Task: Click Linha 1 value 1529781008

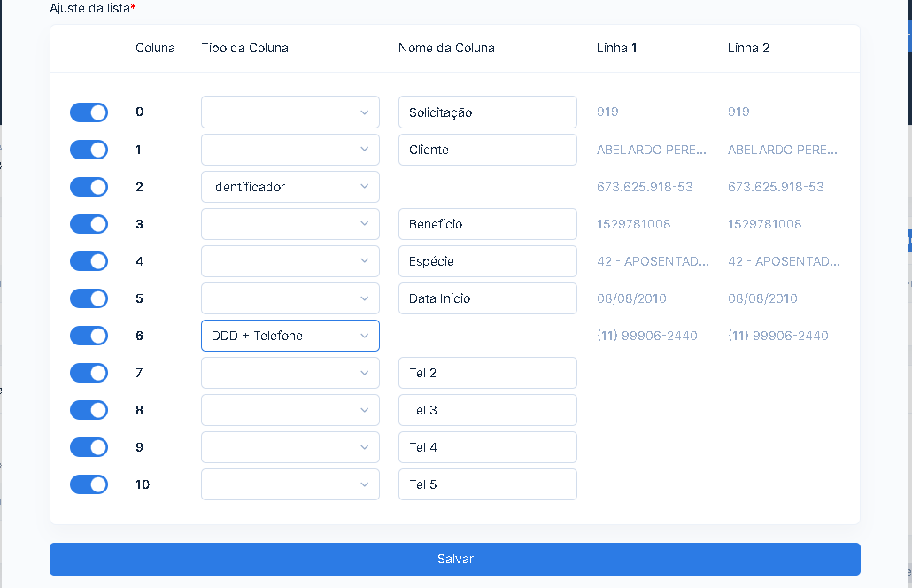Action: (633, 224)
